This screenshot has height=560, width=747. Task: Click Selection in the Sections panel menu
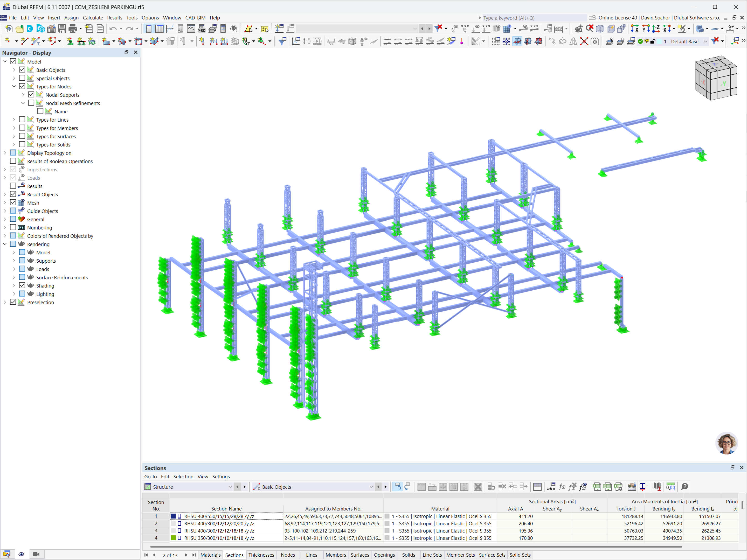[183, 477]
